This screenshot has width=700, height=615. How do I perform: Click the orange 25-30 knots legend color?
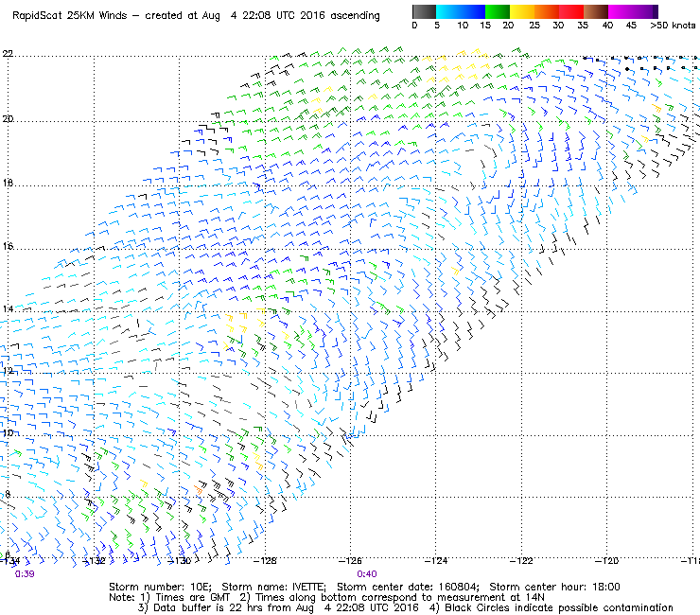547,11
